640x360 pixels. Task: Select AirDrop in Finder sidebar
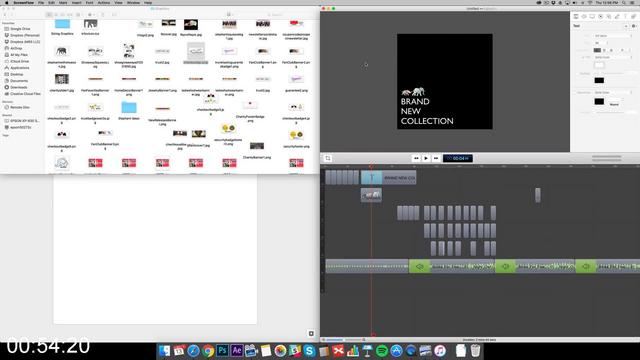(16, 48)
